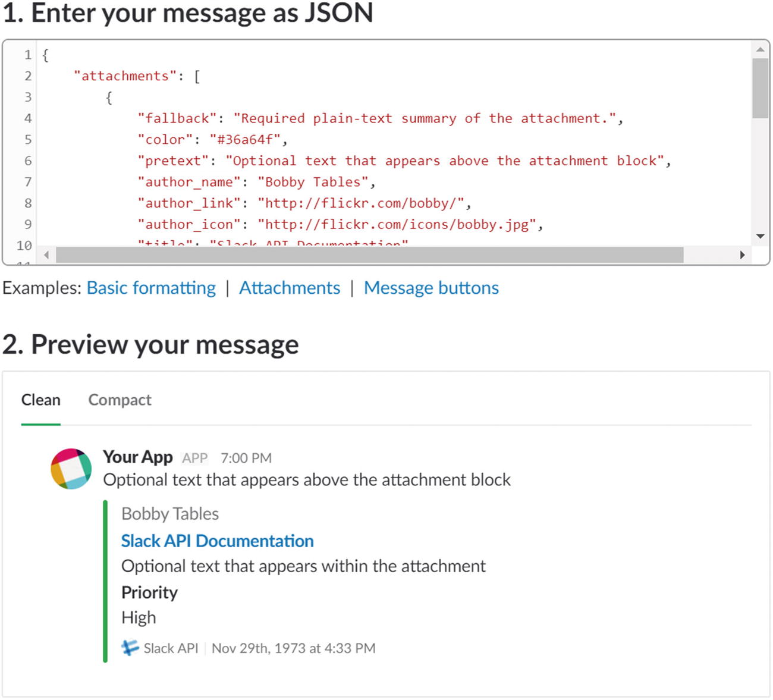The image size is (773, 700).
Task: Click the green attachment color bar
Action: coord(105,581)
